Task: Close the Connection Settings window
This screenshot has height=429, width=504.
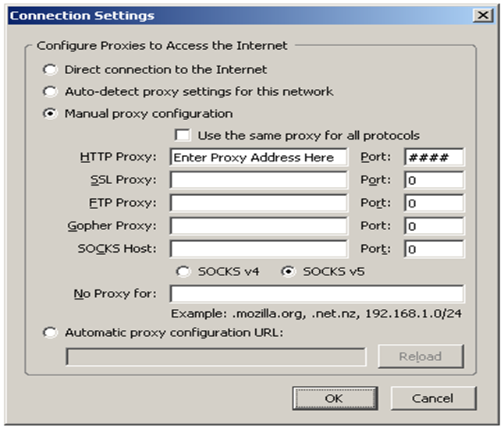Action: [483, 15]
